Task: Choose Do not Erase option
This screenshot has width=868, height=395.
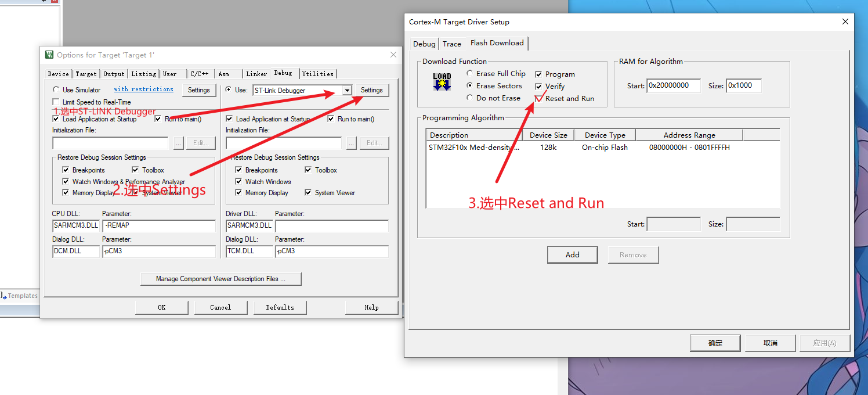Action: coord(470,98)
